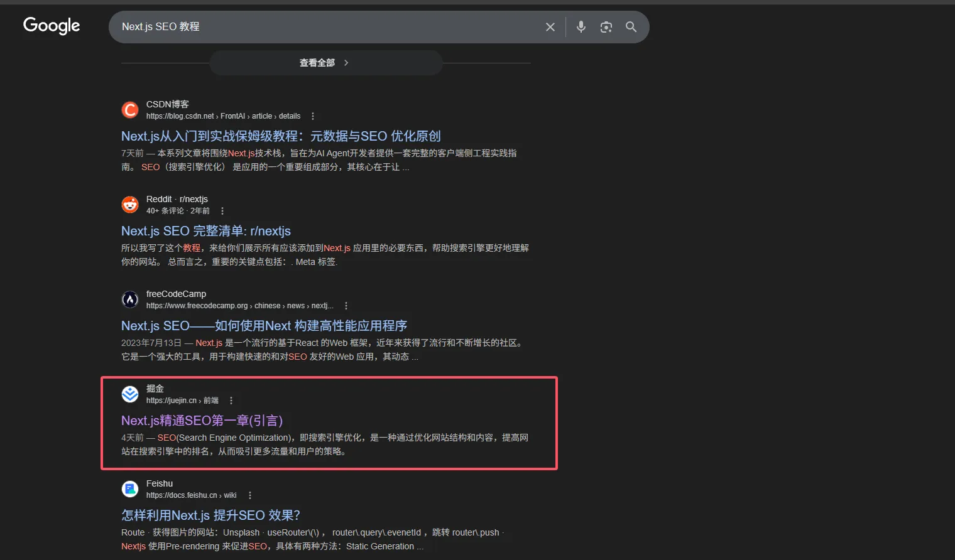Screen dimensions: 955x560
Task: Open Google Lens image search
Action: [x=606, y=27]
